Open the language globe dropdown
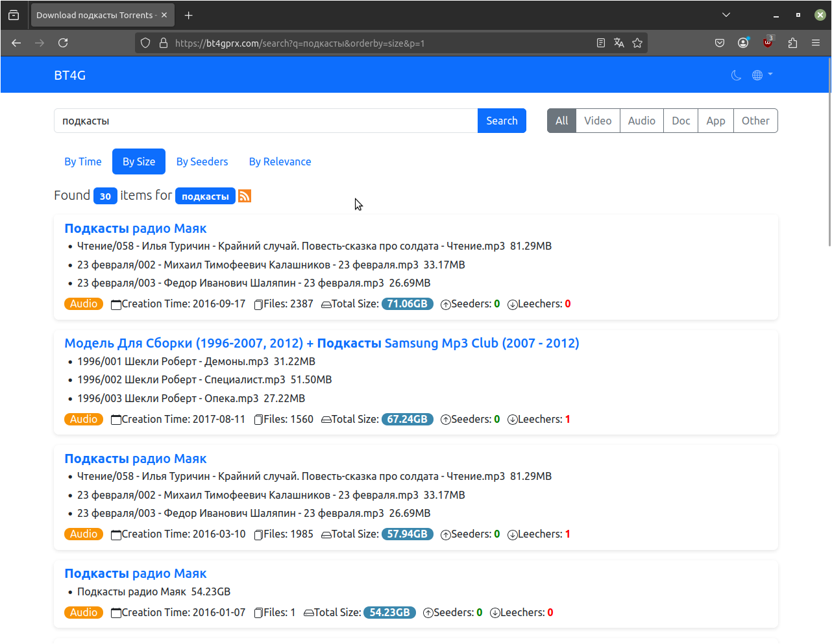Viewport: 832px width, 644px height. (762, 75)
